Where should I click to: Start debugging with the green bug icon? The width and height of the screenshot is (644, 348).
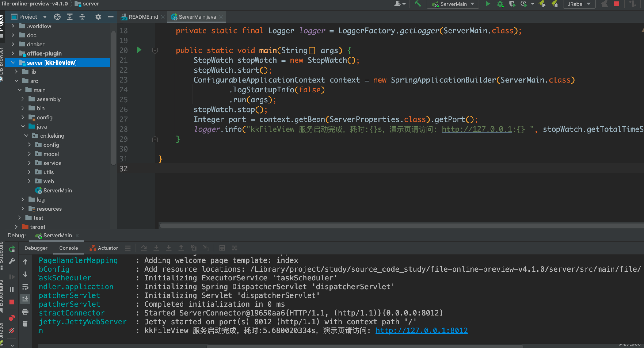[x=500, y=4]
